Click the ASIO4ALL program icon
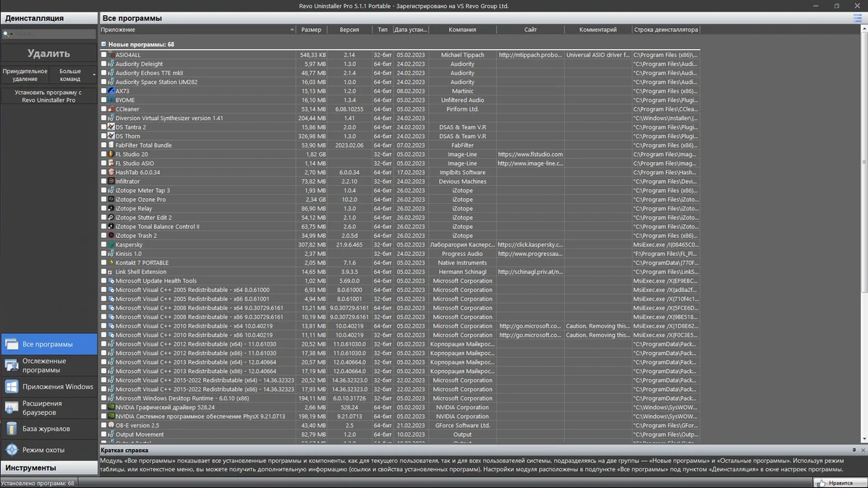This screenshot has height=488, width=868. [111, 55]
